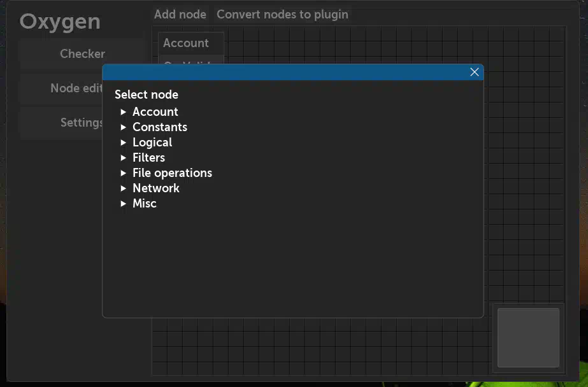Select the Network tree item label
The image size is (588, 387).
click(155, 188)
